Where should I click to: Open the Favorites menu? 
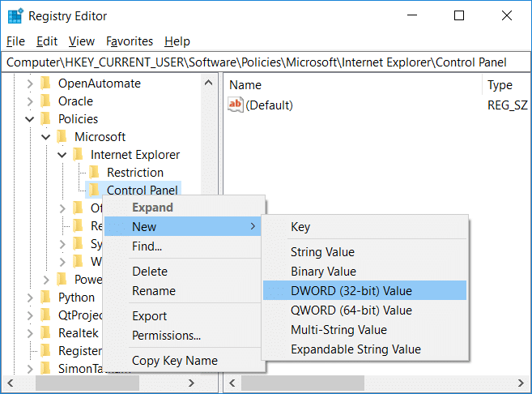coord(130,41)
